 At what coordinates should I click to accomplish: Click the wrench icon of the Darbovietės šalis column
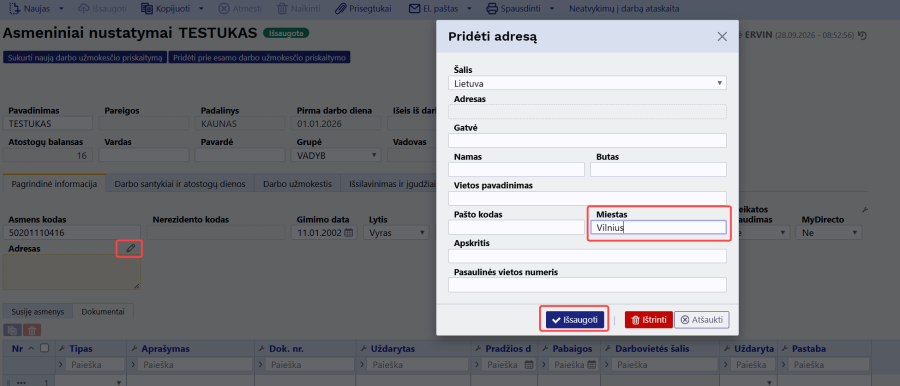coord(608,349)
